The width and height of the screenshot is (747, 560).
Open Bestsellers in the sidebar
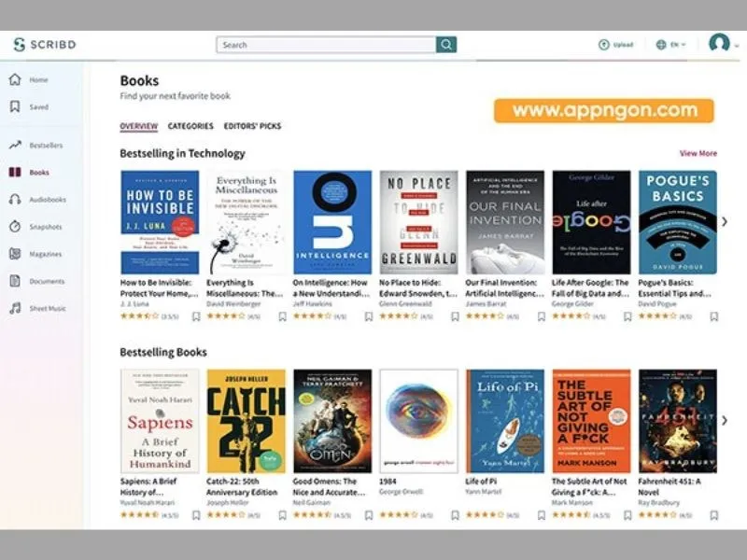point(35,146)
